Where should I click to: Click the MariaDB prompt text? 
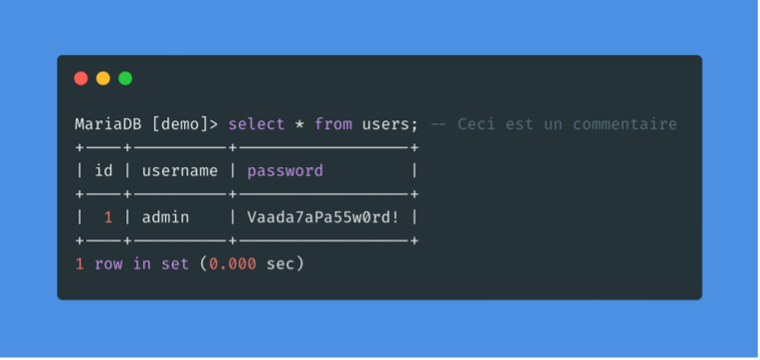[108, 125]
